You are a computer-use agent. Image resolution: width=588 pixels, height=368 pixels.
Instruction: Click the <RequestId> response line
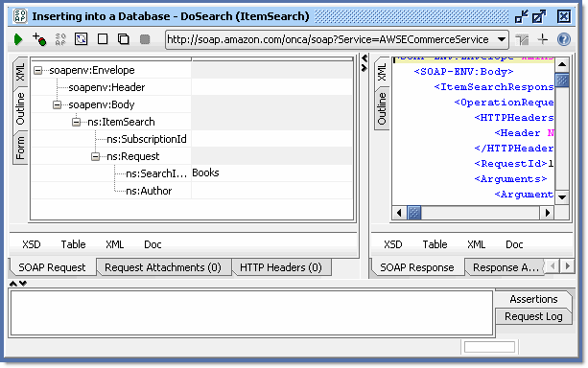(x=513, y=164)
